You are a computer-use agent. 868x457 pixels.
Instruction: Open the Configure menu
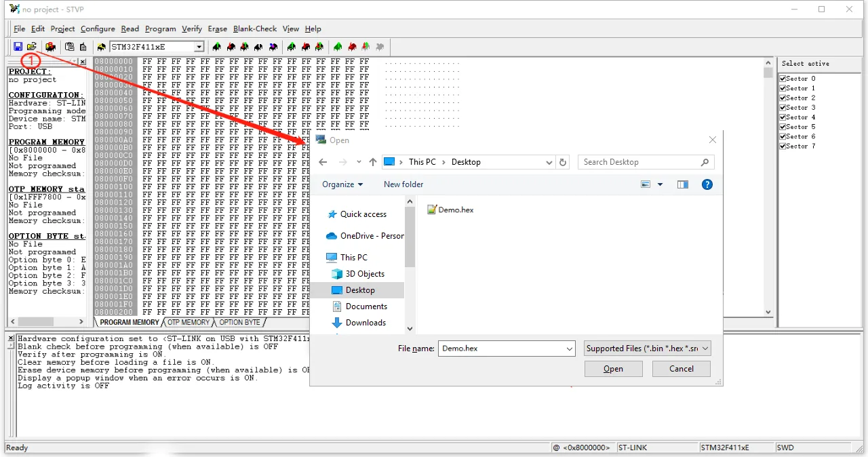click(x=98, y=28)
